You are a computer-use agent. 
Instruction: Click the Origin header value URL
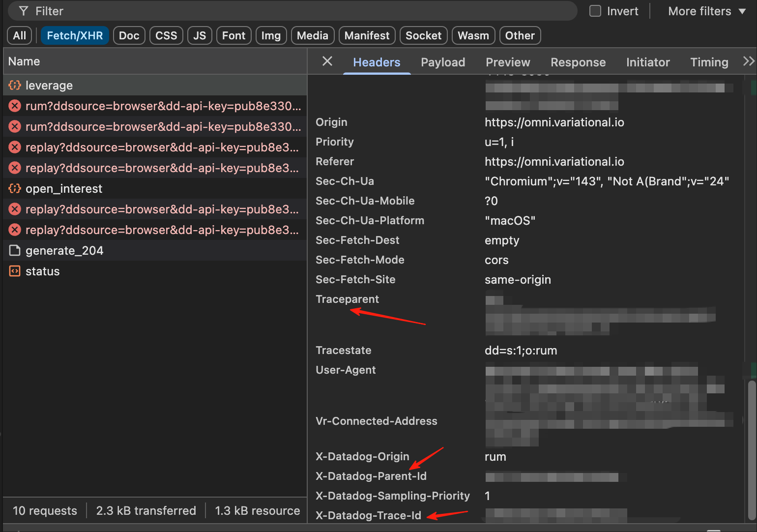554,122
